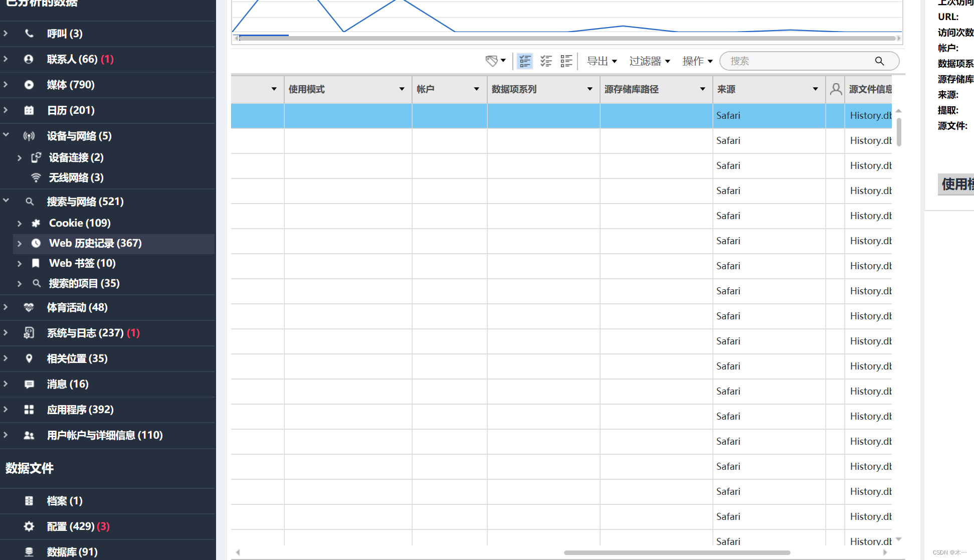Screen dimensions: 974x560
Task: Click the check-all items icon
Action: [x=546, y=61]
